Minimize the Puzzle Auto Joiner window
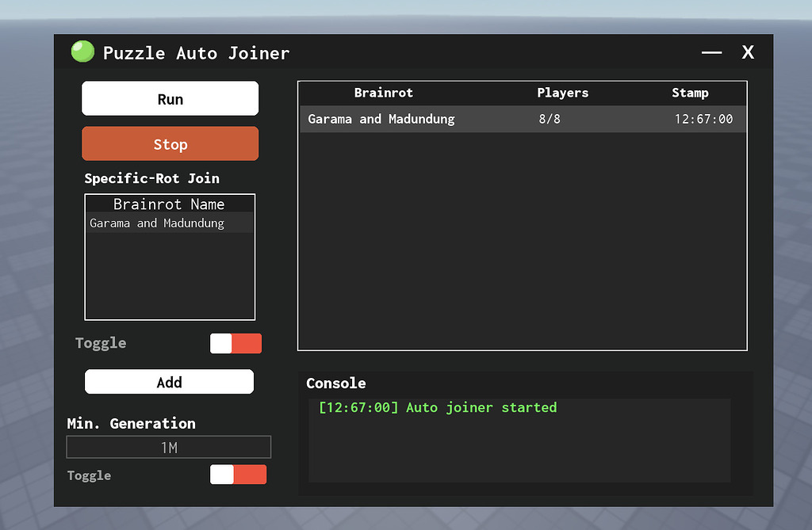This screenshot has width=812, height=530. pos(711,52)
